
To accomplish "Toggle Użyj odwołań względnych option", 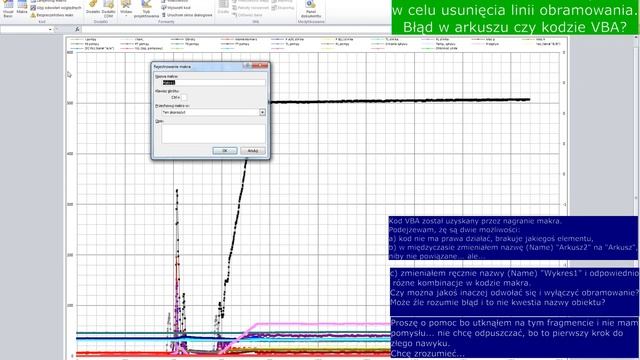I will coord(56,8).
